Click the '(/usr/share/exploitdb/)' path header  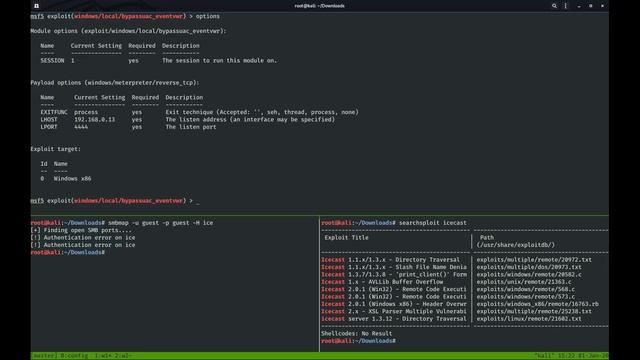point(516,245)
